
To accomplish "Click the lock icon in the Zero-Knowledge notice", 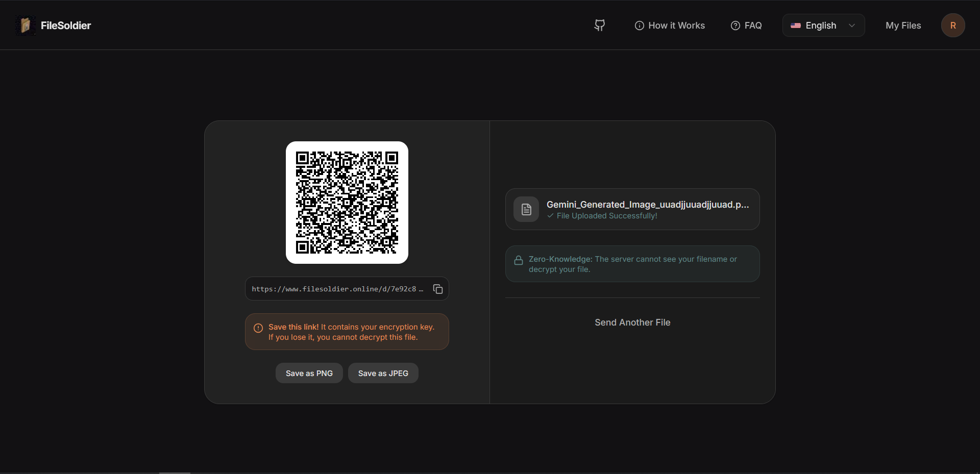I will [519, 260].
